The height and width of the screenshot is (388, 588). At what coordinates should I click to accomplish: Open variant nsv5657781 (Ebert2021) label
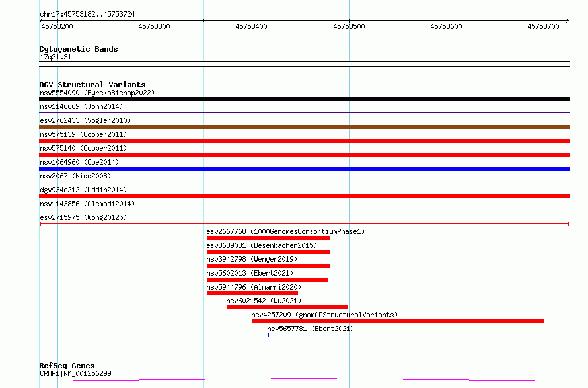click(x=311, y=329)
